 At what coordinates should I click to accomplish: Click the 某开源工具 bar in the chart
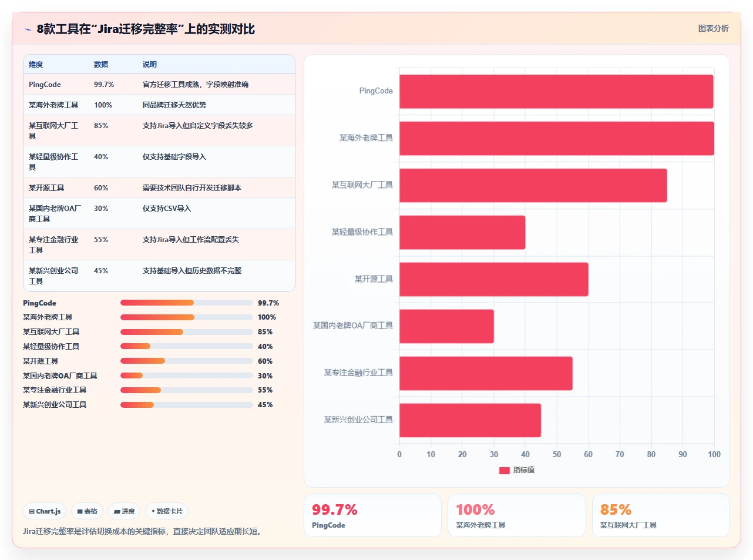tap(494, 280)
